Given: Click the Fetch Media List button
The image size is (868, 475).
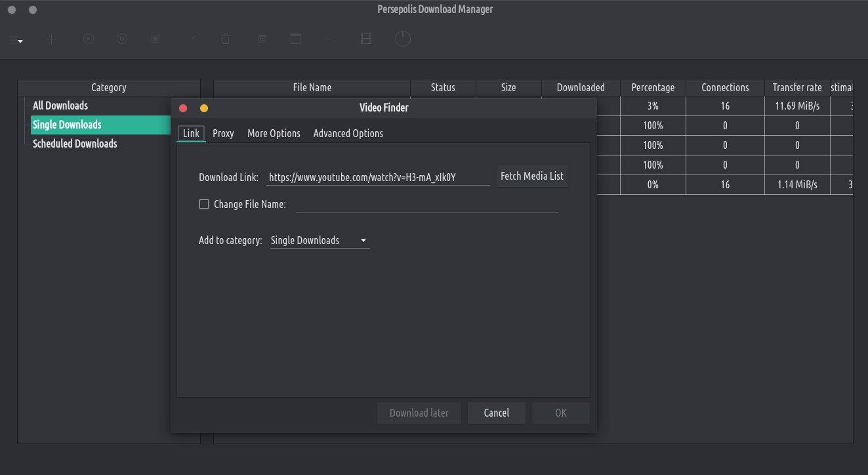Looking at the screenshot, I should click(532, 176).
